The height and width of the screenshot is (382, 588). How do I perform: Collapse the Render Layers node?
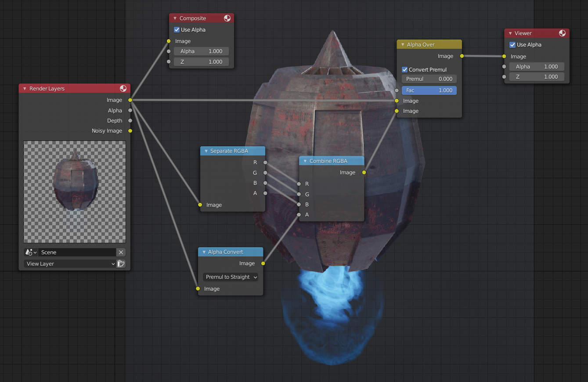pos(25,89)
